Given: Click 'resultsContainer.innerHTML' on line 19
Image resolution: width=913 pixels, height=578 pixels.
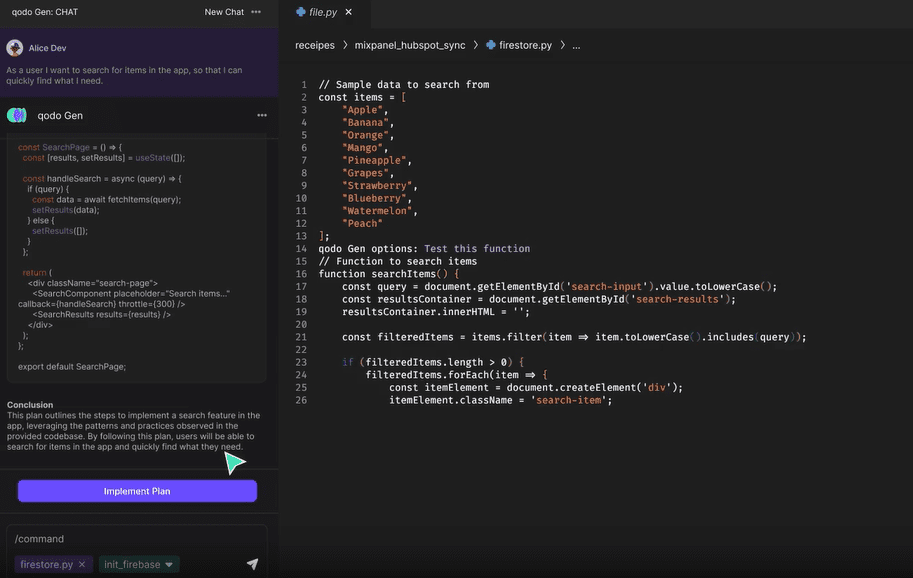Looking at the screenshot, I should [418, 312].
